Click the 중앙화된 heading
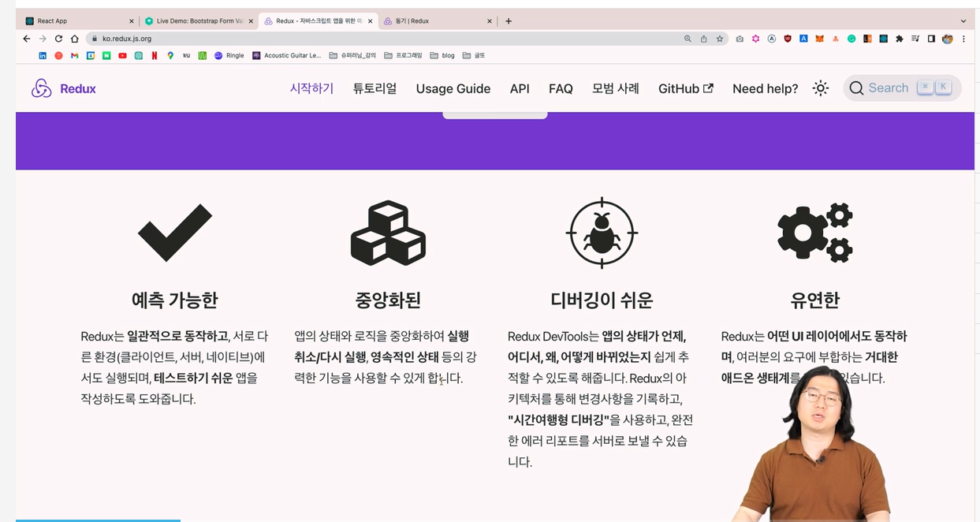 point(388,300)
